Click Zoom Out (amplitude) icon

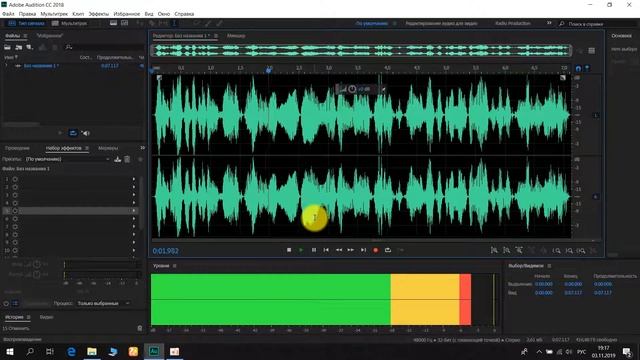point(507,250)
